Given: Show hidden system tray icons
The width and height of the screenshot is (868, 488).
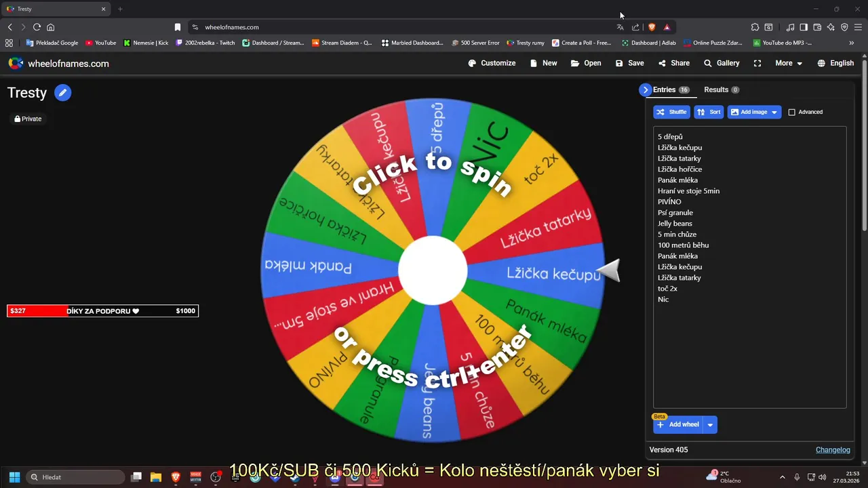Looking at the screenshot, I should (x=782, y=477).
